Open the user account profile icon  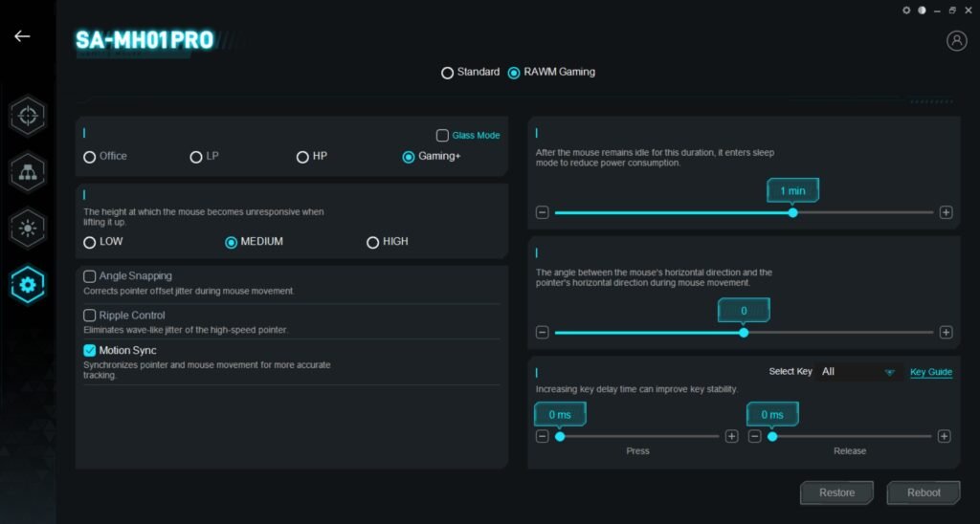tap(956, 40)
